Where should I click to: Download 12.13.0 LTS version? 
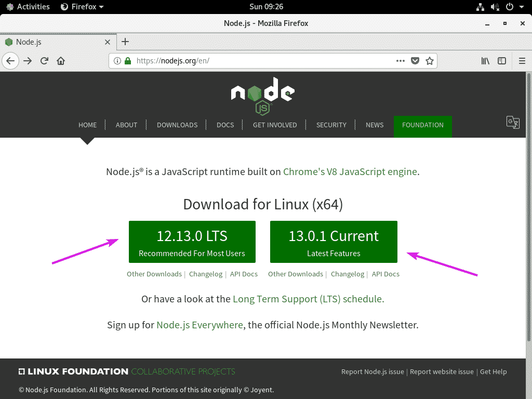[192, 242]
